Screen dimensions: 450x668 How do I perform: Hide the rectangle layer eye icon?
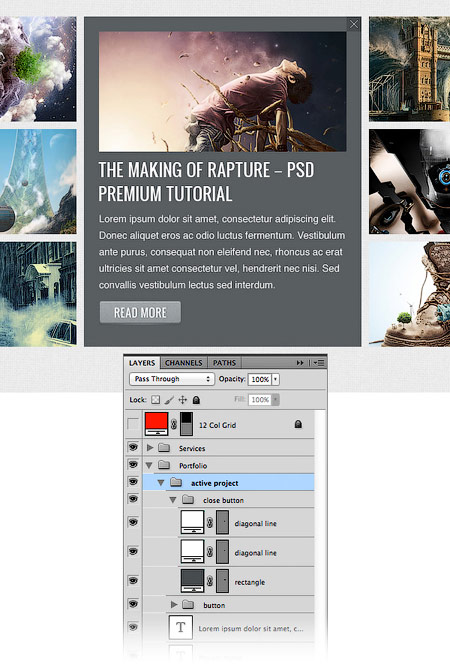coord(133,580)
